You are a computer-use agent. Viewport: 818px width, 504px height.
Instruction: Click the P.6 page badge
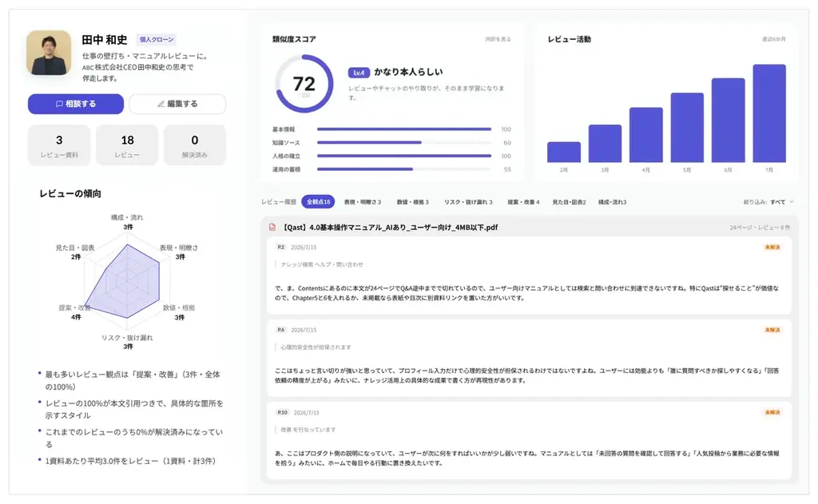pyautogui.click(x=280, y=330)
